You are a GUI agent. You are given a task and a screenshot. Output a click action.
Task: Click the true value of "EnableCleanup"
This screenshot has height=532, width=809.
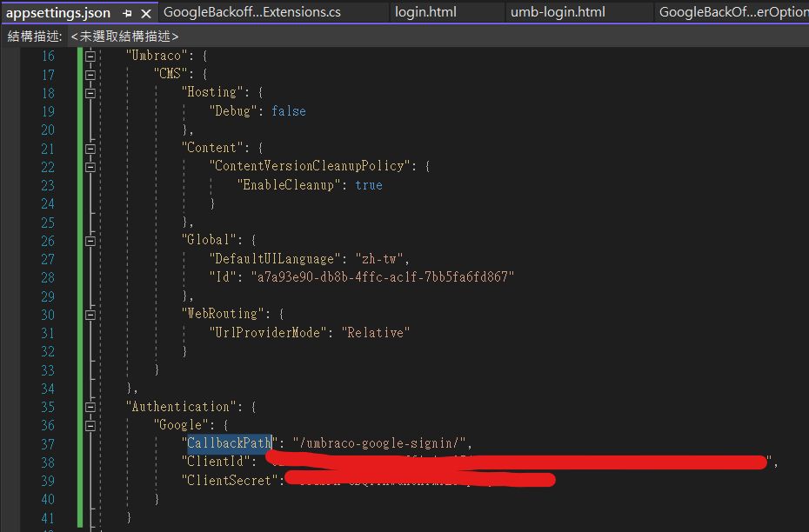(x=368, y=184)
